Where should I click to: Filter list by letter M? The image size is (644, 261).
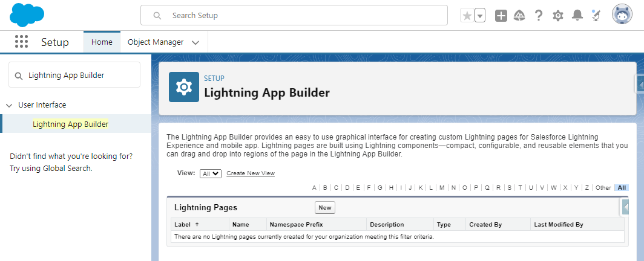pos(442,188)
